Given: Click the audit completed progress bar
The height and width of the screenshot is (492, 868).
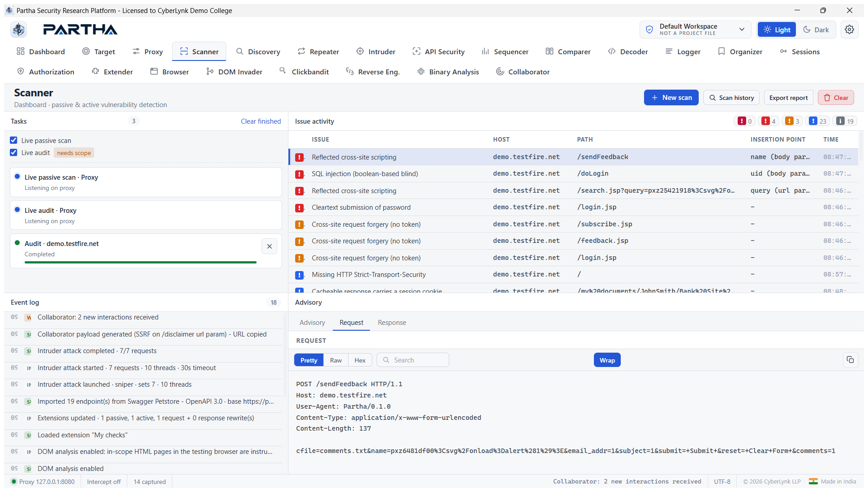Looking at the screenshot, I should click(141, 262).
